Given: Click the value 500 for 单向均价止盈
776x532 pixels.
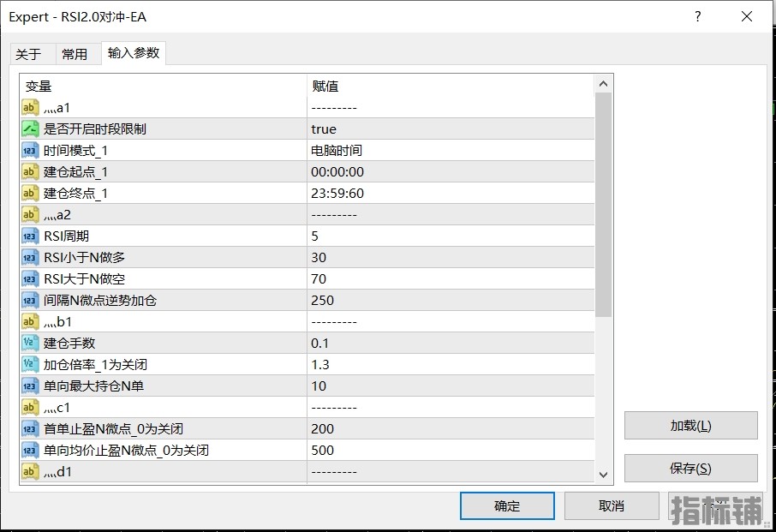Looking at the screenshot, I should pos(451,451).
